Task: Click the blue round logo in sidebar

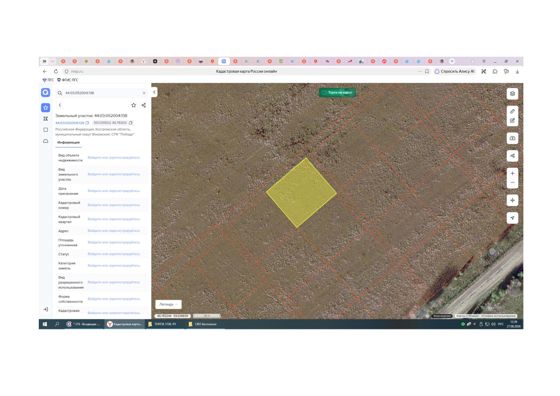Action: 46,92
